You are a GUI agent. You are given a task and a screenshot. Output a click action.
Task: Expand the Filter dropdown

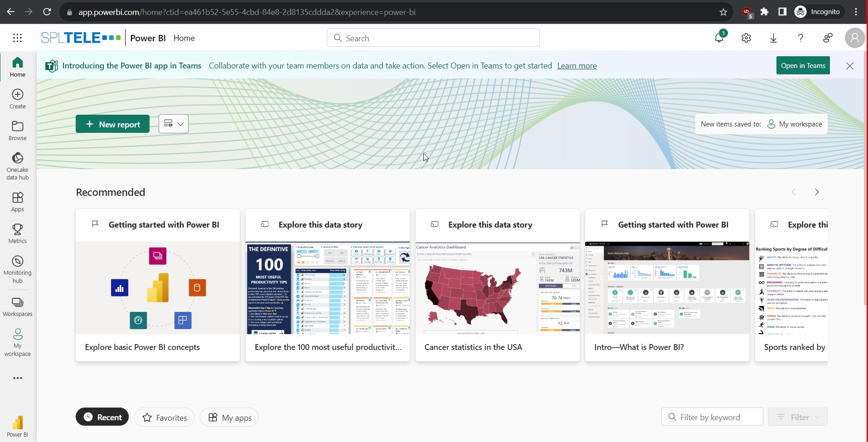point(797,417)
